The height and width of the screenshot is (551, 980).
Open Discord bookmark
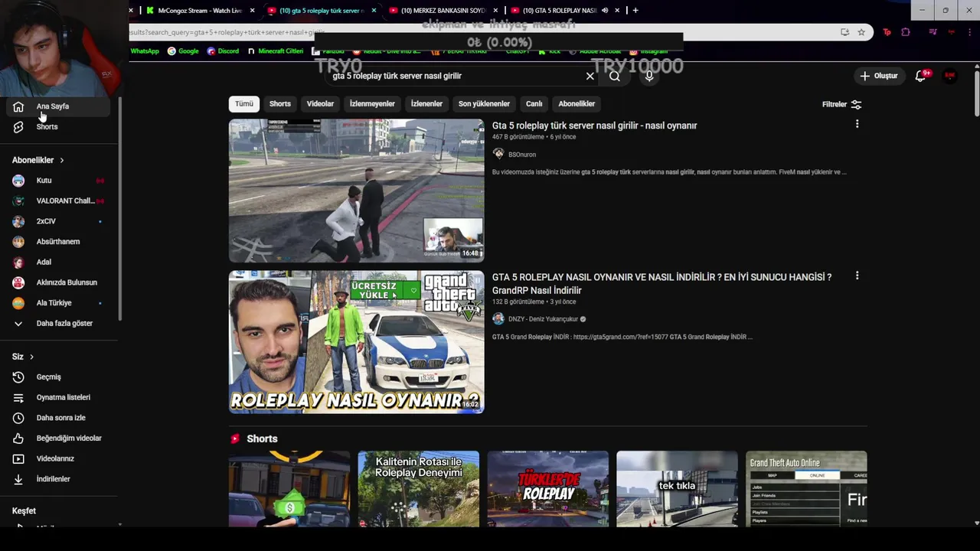[223, 51]
